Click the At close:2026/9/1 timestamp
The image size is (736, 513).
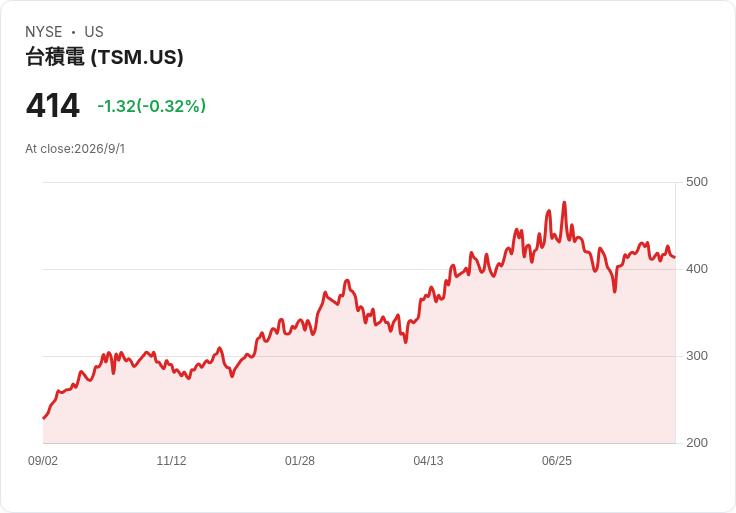(75, 149)
